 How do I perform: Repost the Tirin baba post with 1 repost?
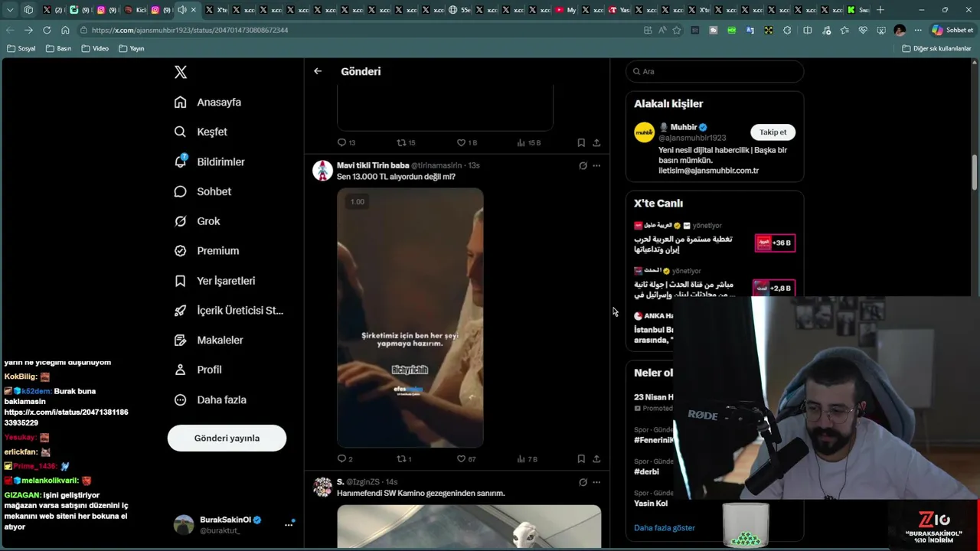point(404,459)
